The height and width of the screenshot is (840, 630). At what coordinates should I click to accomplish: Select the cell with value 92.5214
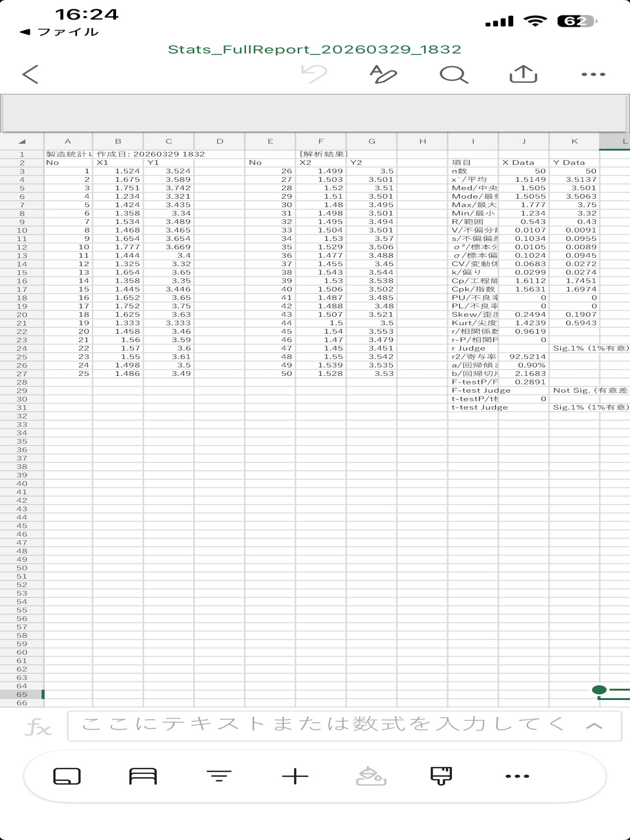(524, 357)
